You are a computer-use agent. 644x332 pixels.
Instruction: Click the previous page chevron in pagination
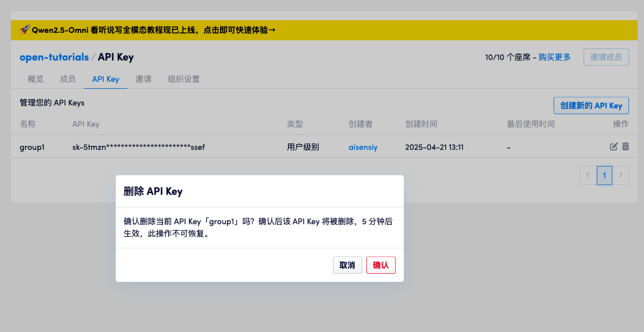coord(588,175)
